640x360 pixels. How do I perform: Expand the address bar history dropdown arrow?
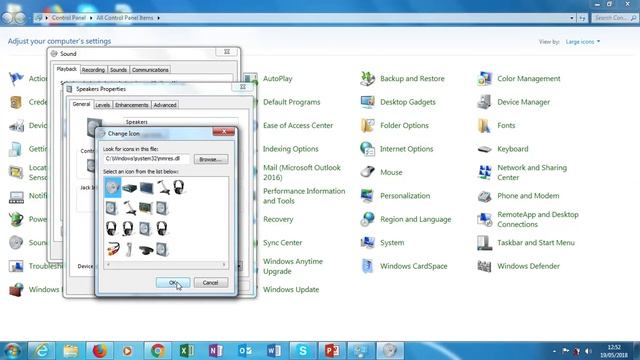pyautogui.click(x=571, y=18)
